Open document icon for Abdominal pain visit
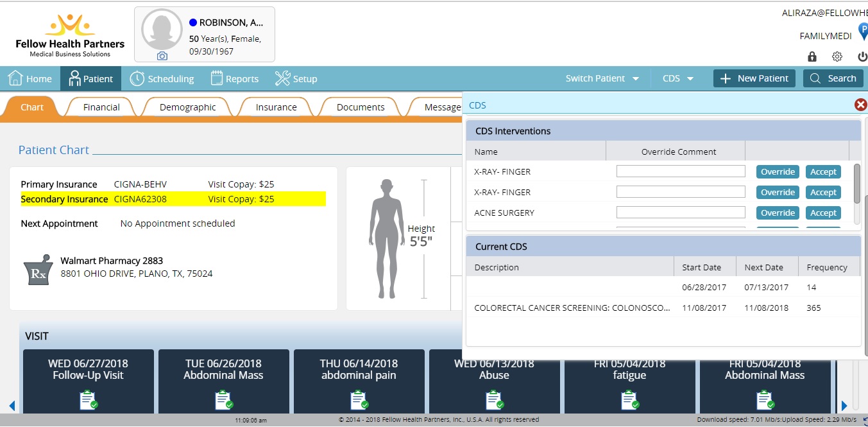The height and width of the screenshot is (427, 868). pyautogui.click(x=359, y=400)
